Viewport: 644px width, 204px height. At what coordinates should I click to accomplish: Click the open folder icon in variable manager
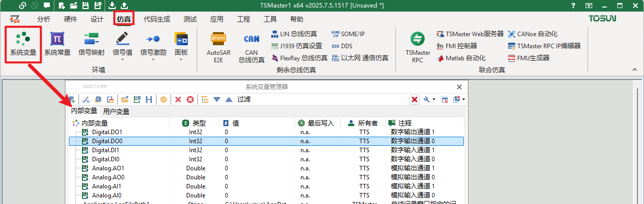point(125,99)
